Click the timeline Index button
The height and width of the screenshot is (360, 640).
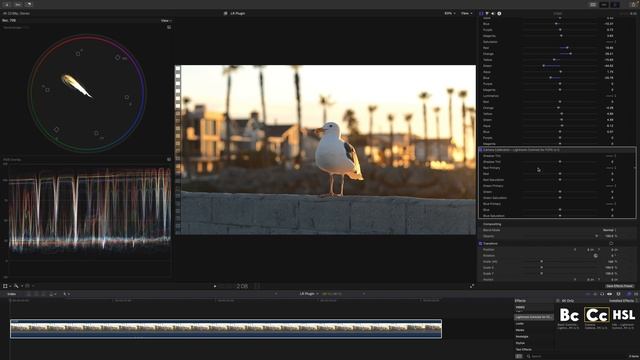(11, 294)
